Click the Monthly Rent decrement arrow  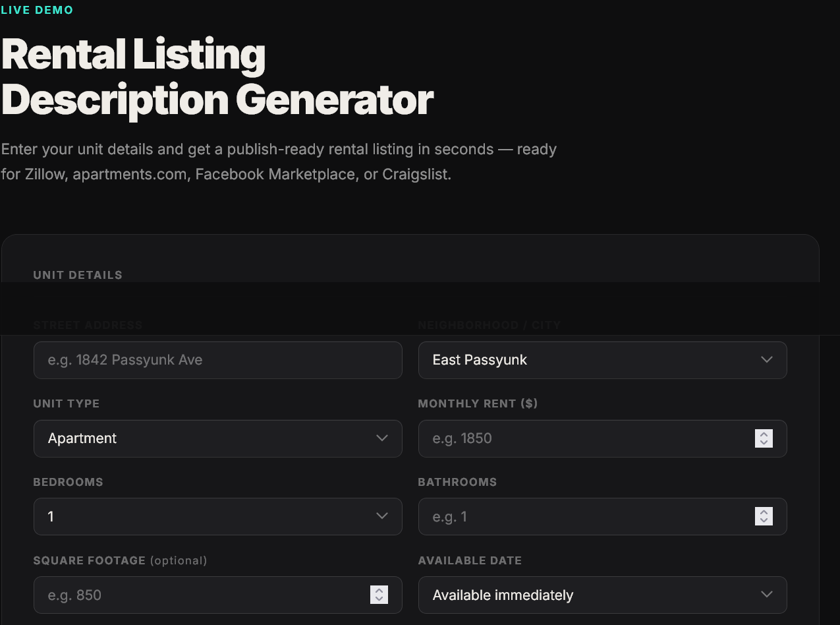point(764,442)
